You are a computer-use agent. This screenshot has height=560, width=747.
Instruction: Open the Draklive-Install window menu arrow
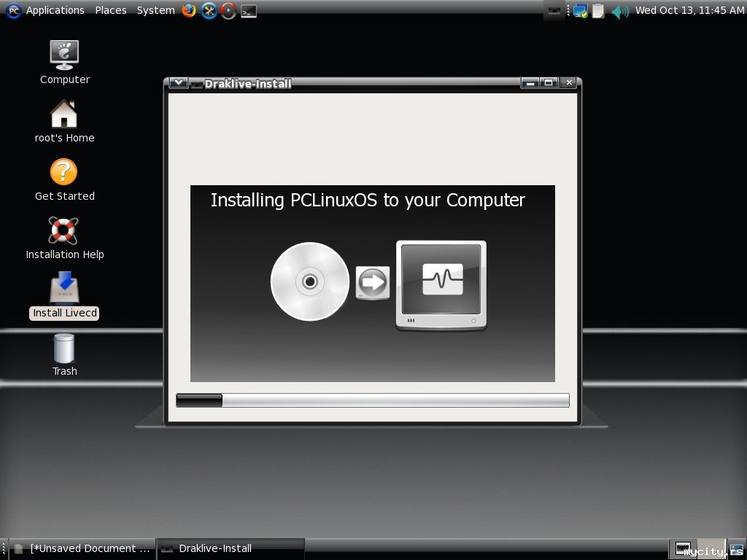(x=178, y=83)
